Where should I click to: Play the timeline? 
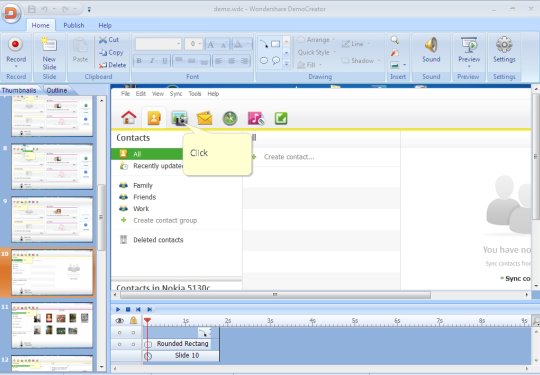(118, 309)
